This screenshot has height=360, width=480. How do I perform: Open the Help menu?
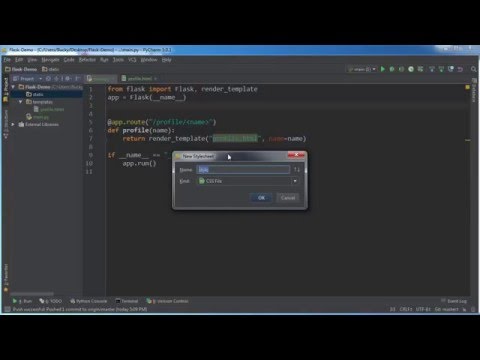166,60
